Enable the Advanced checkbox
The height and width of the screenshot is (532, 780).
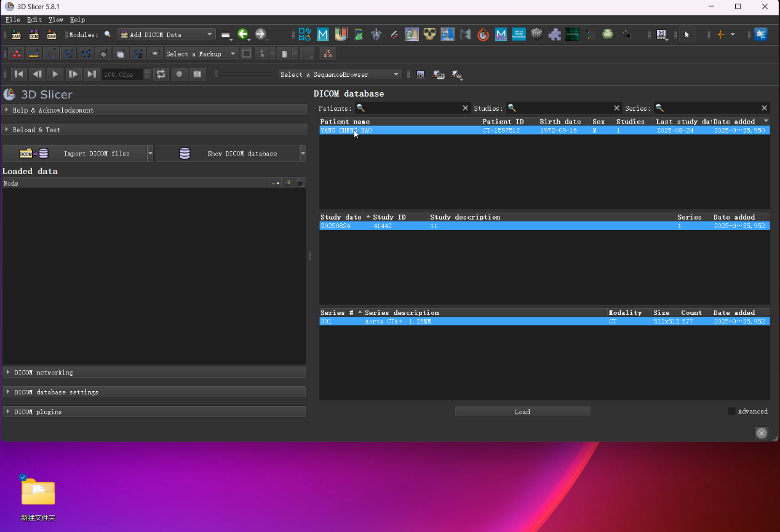click(x=731, y=411)
